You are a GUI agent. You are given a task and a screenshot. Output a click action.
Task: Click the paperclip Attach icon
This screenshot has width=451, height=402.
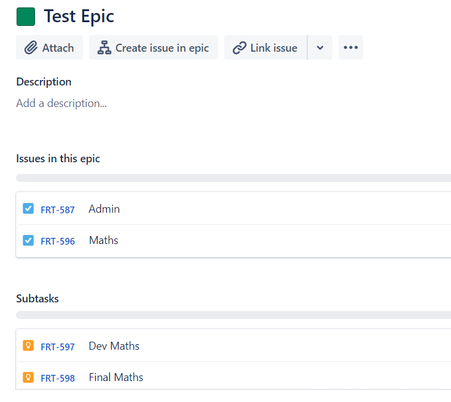pos(31,48)
